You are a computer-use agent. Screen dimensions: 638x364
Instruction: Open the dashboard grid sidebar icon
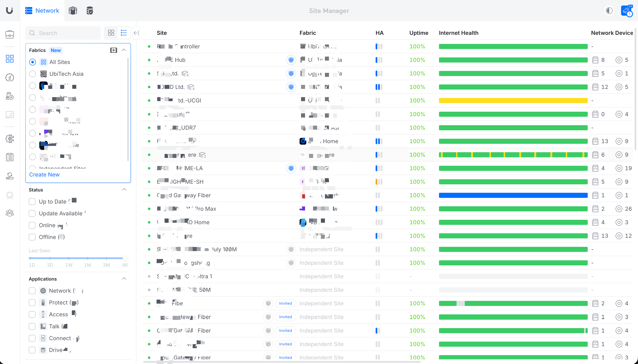tap(10, 59)
